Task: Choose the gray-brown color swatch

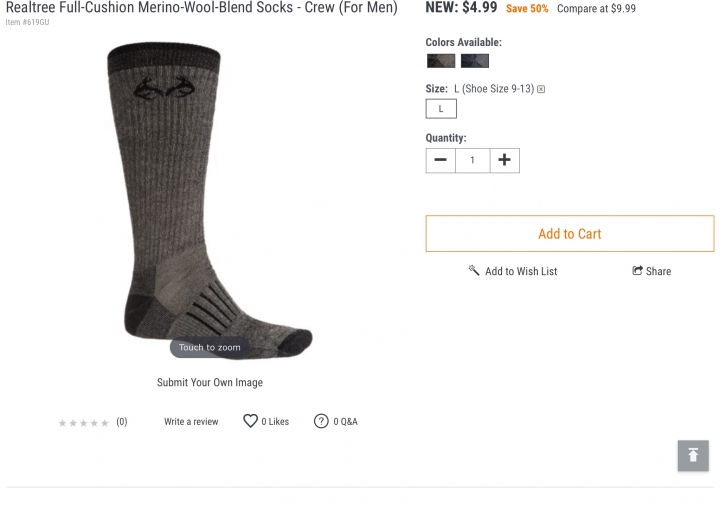Action: (441, 61)
